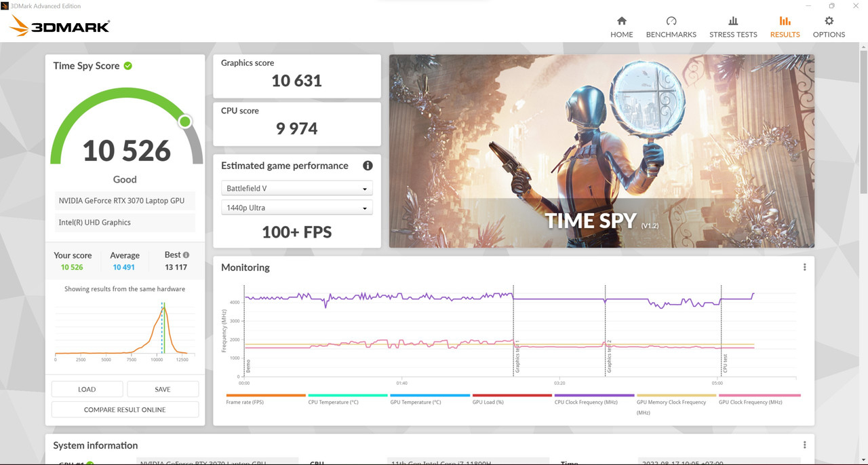The image size is (868, 465).
Task: Open the Options tab
Action: (829, 27)
